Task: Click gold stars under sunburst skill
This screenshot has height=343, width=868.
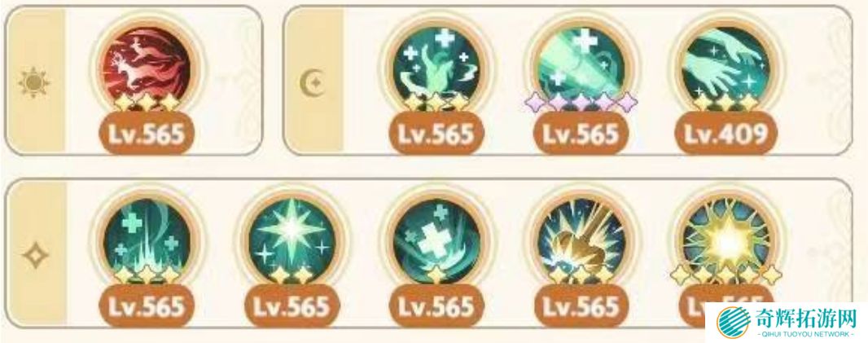Action: (x=726, y=275)
